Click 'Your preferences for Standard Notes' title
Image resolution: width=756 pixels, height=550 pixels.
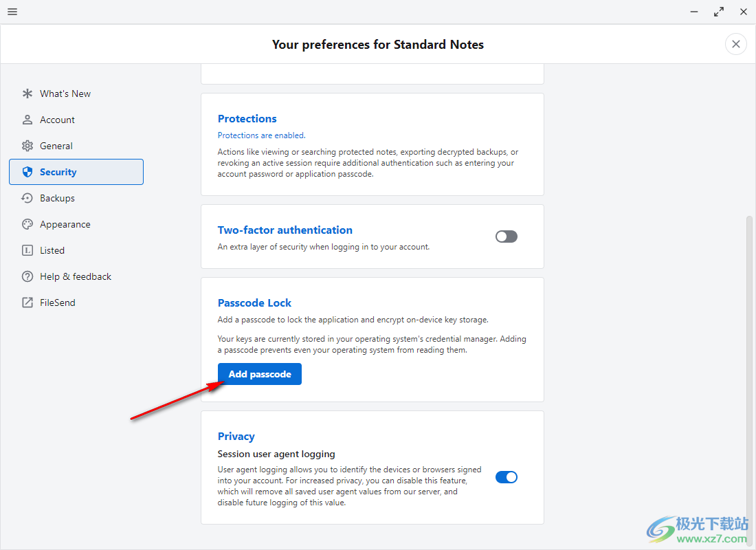click(x=377, y=45)
